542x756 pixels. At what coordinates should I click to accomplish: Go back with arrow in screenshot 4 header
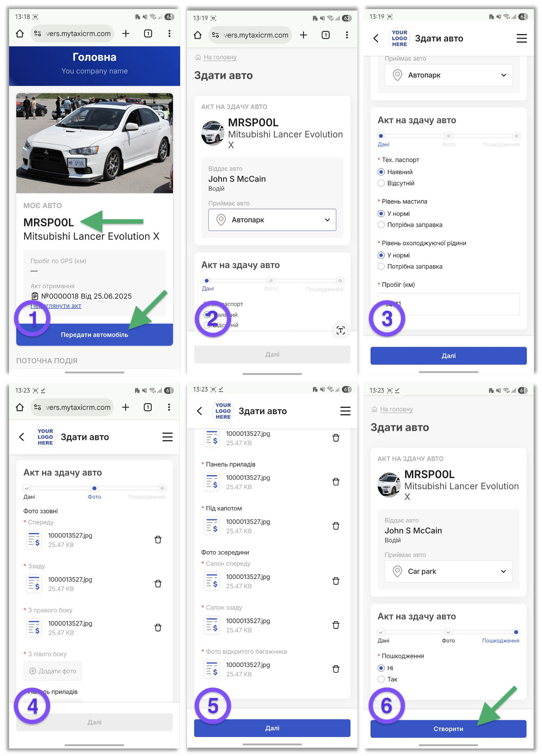pyautogui.click(x=22, y=437)
